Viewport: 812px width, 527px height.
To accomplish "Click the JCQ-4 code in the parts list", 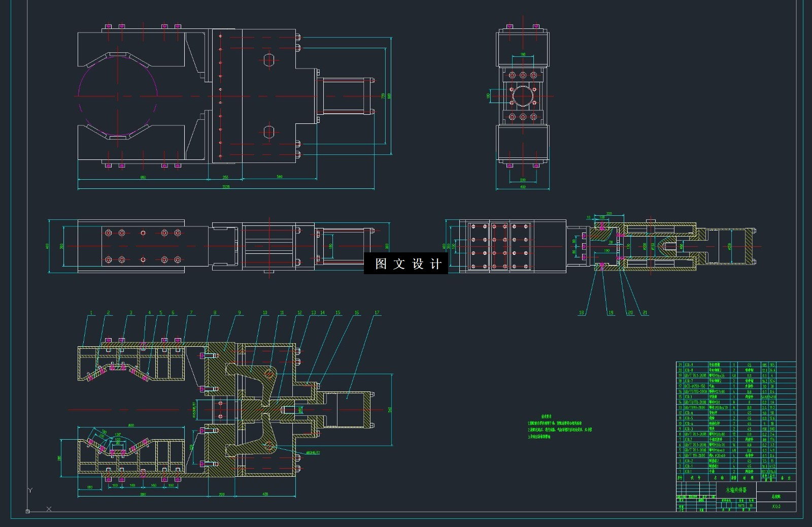I will coord(689,423).
